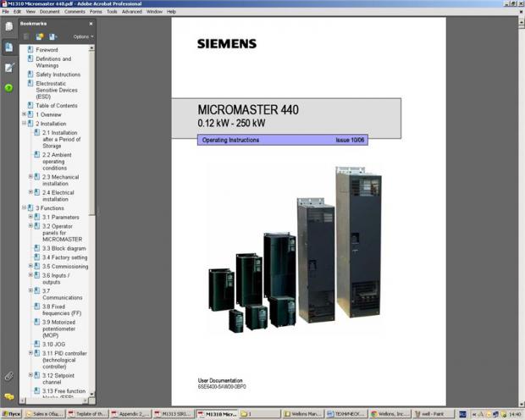This screenshot has height=420, width=525.
Task: Click bookmarks scroll-up arrow
Action: (x=91, y=48)
